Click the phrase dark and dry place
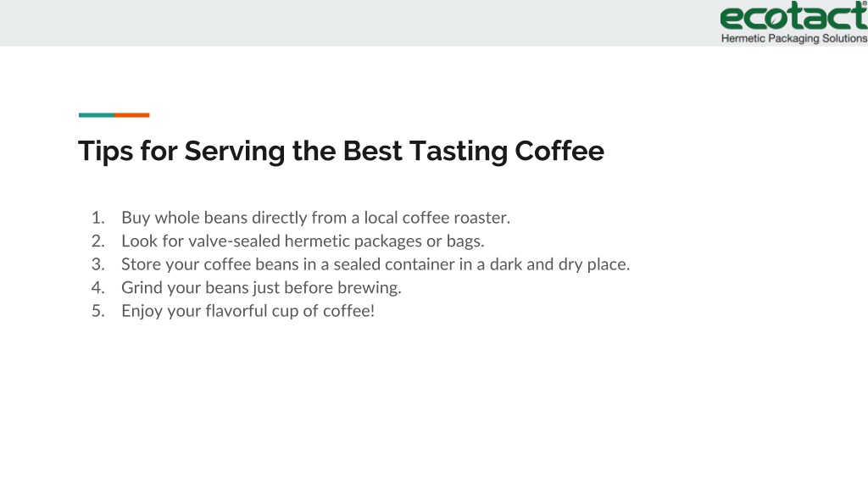The image size is (868, 488). click(x=559, y=264)
